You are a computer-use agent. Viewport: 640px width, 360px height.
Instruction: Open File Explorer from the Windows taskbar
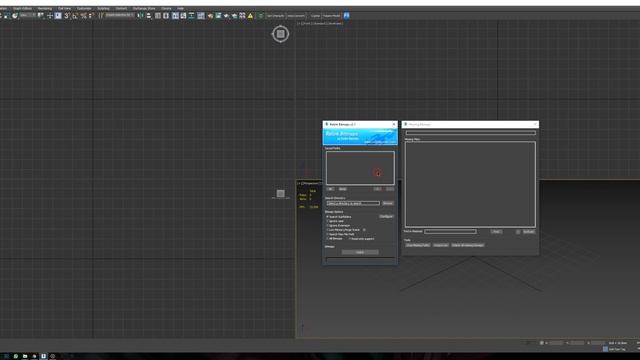(x=25, y=356)
